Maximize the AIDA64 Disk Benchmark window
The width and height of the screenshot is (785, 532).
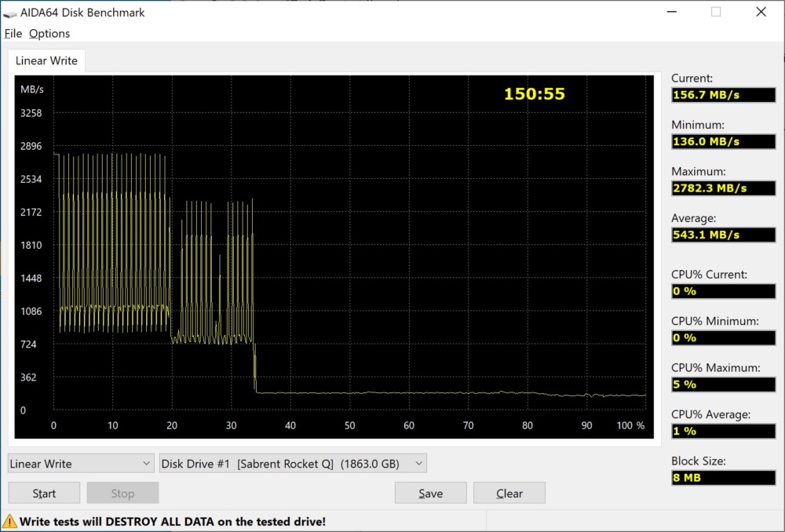716,12
